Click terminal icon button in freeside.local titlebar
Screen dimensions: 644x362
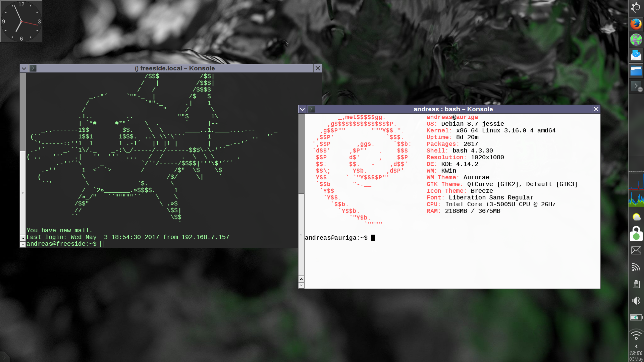[x=33, y=68]
